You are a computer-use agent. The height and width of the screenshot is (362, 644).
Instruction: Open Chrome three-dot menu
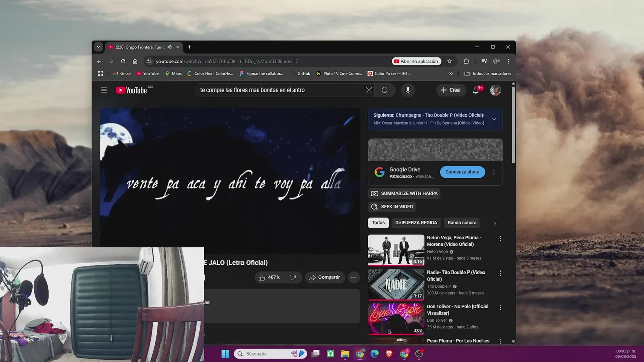click(x=508, y=61)
